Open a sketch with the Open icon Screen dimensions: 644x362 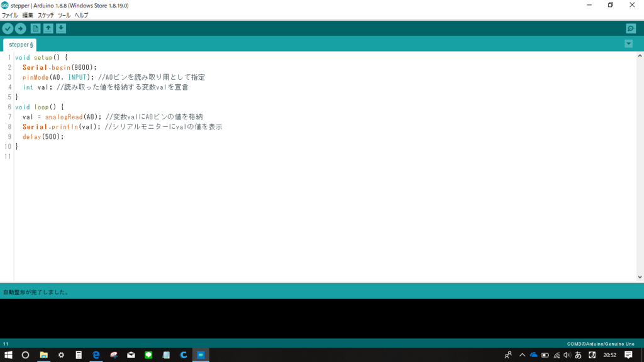(48, 28)
